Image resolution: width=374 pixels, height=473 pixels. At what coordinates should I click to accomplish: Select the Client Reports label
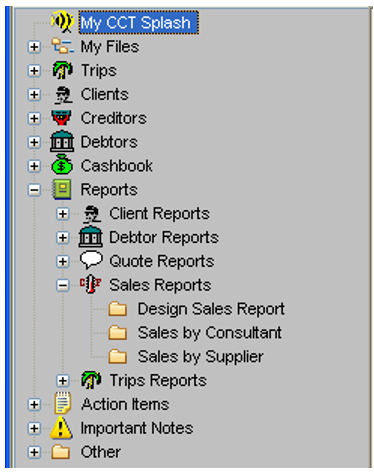coord(159,213)
